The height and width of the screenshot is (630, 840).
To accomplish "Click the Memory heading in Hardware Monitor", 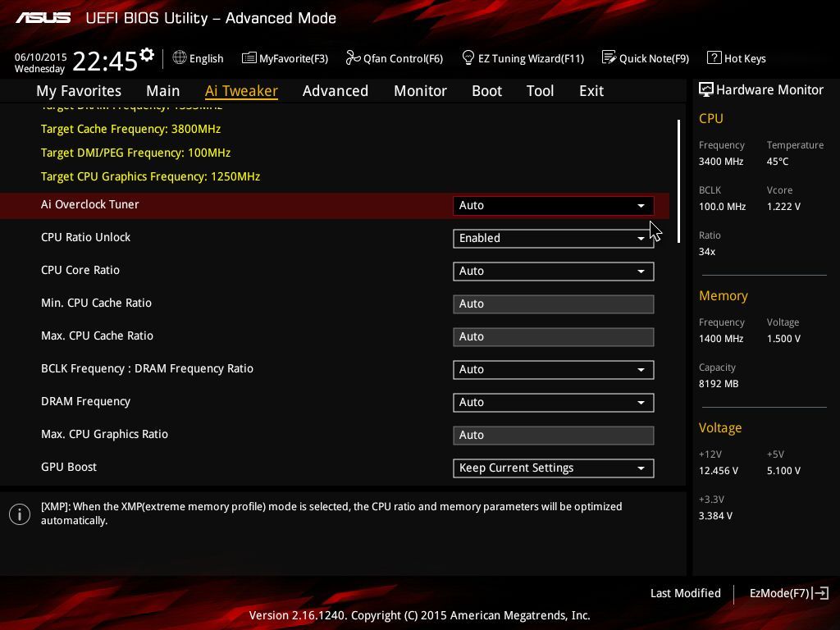I will (724, 295).
